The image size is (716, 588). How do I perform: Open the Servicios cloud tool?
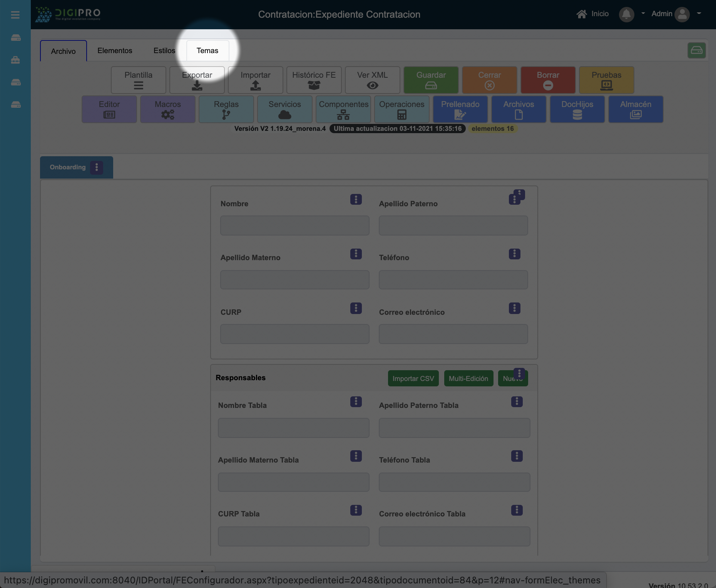click(x=284, y=109)
